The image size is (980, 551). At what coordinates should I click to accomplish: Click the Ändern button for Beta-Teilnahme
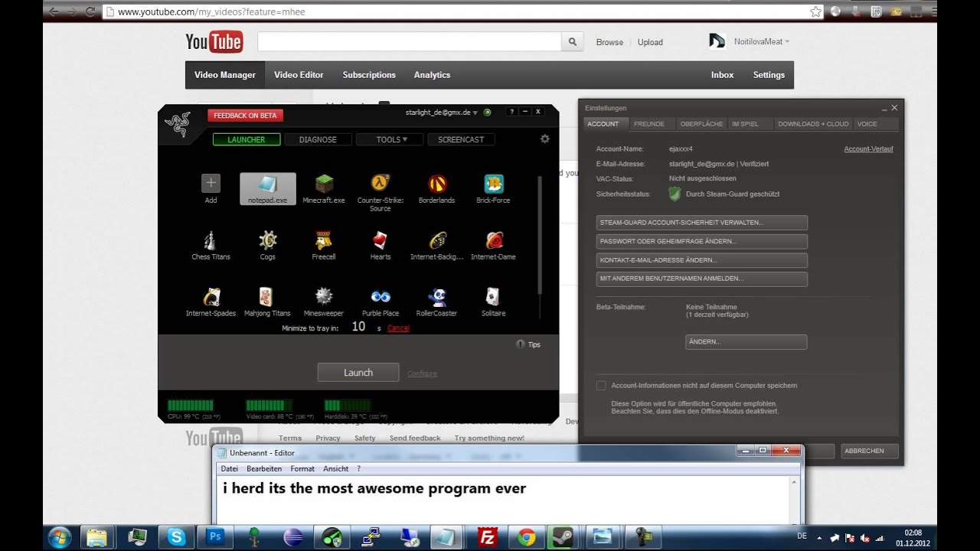[x=746, y=342]
